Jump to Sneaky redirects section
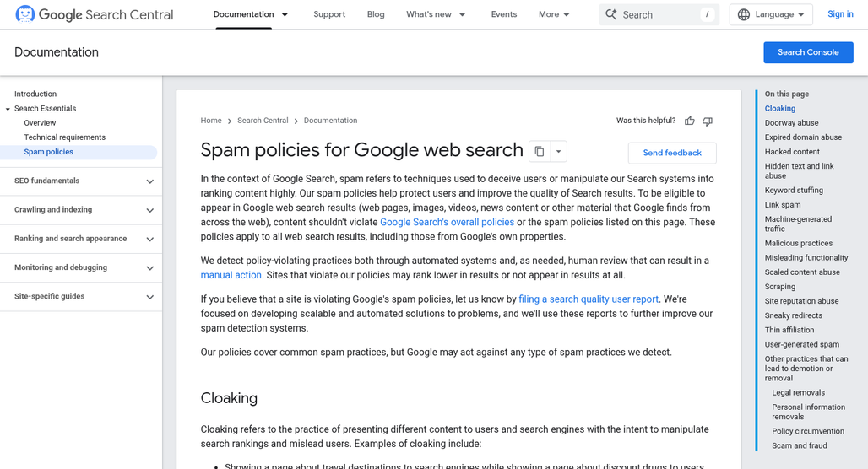868x469 pixels. (x=793, y=315)
